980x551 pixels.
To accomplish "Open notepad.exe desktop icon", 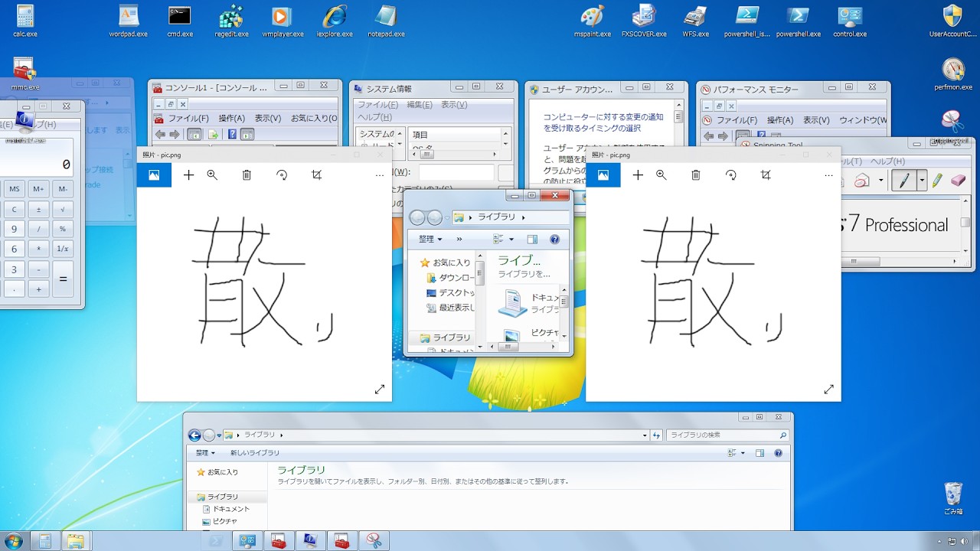I will (386, 21).
